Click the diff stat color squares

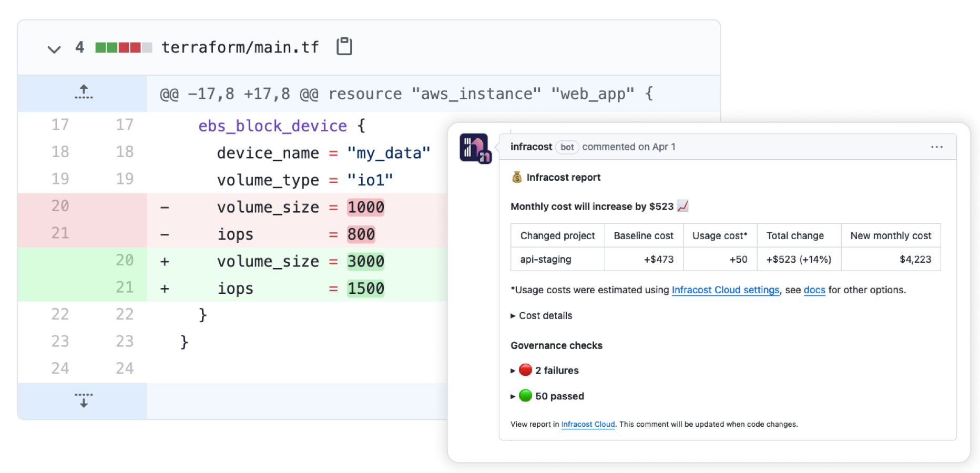point(124,47)
